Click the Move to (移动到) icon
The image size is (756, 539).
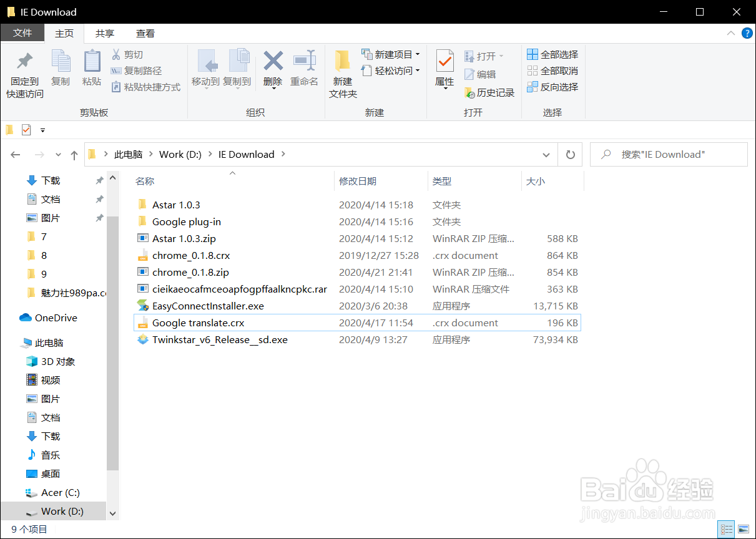pos(206,61)
